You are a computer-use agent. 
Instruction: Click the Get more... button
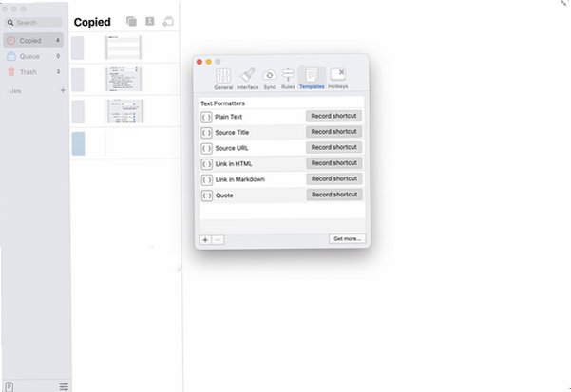pos(347,238)
